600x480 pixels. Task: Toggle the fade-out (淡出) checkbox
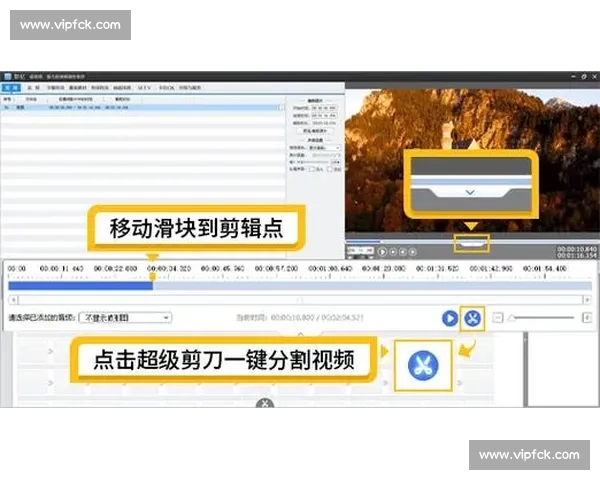(330, 169)
